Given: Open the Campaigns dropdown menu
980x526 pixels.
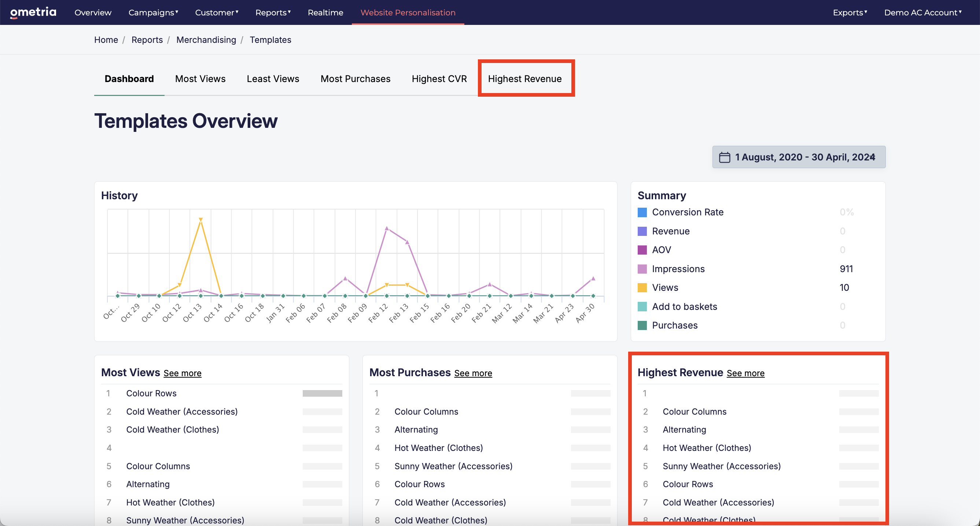Looking at the screenshot, I should click(153, 12).
